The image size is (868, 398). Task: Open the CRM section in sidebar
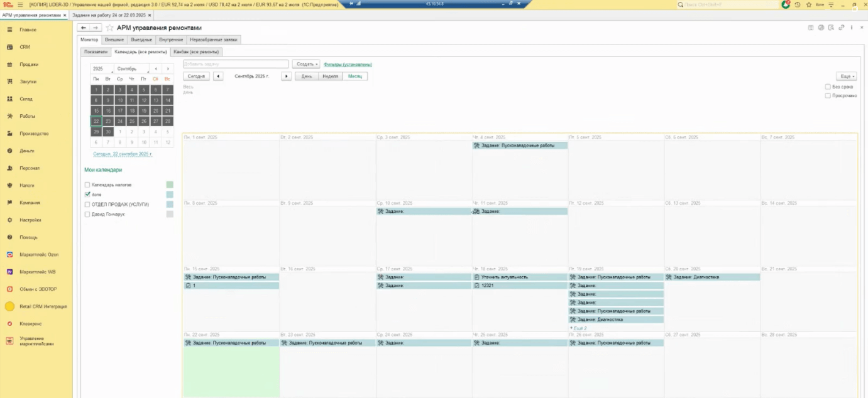(x=25, y=47)
